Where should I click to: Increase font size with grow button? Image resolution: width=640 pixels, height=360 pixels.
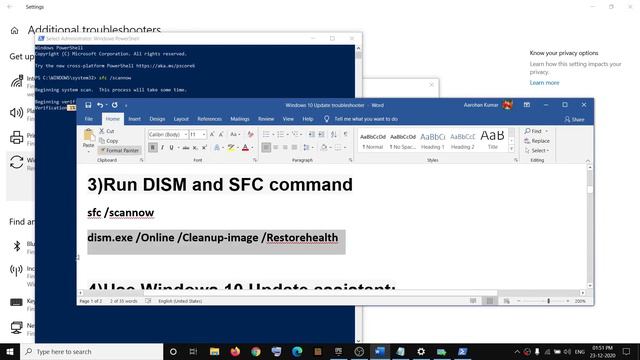point(212,134)
